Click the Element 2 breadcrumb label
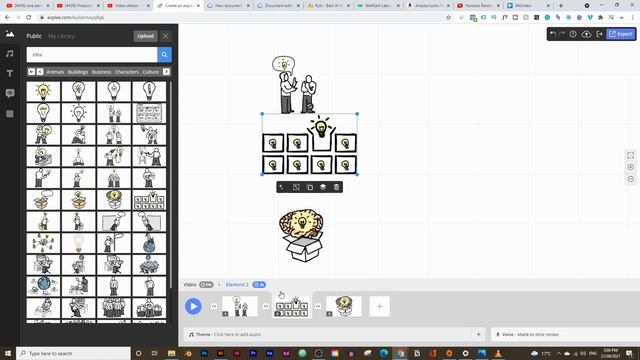The image size is (640, 360). [x=237, y=284]
